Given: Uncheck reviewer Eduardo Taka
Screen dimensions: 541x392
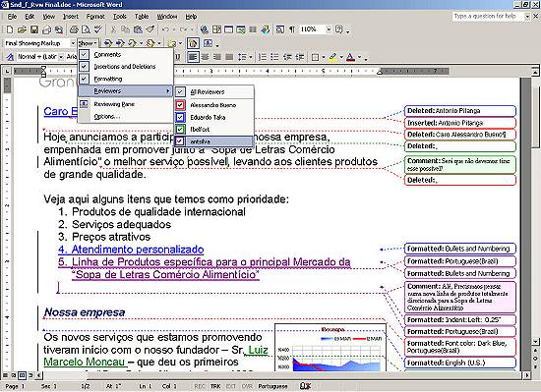Looking at the screenshot, I should click(180, 117).
